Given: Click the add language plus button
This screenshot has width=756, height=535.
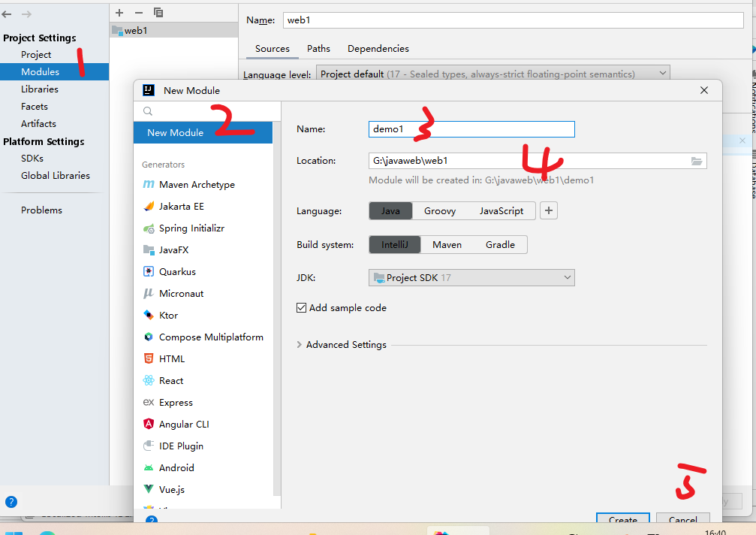Looking at the screenshot, I should [549, 211].
